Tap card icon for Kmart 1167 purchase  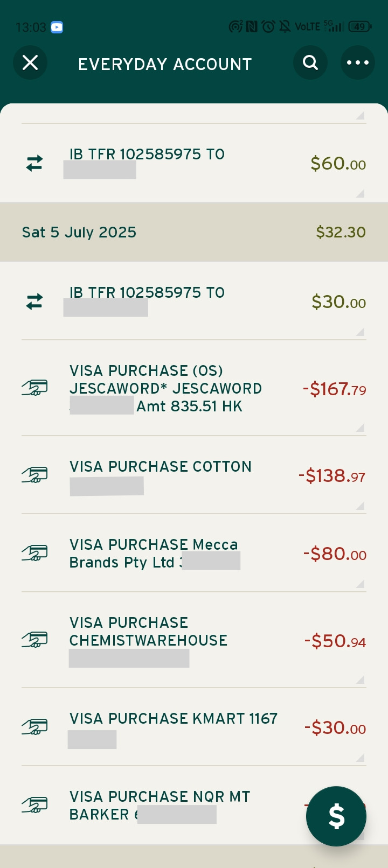coord(34,727)
